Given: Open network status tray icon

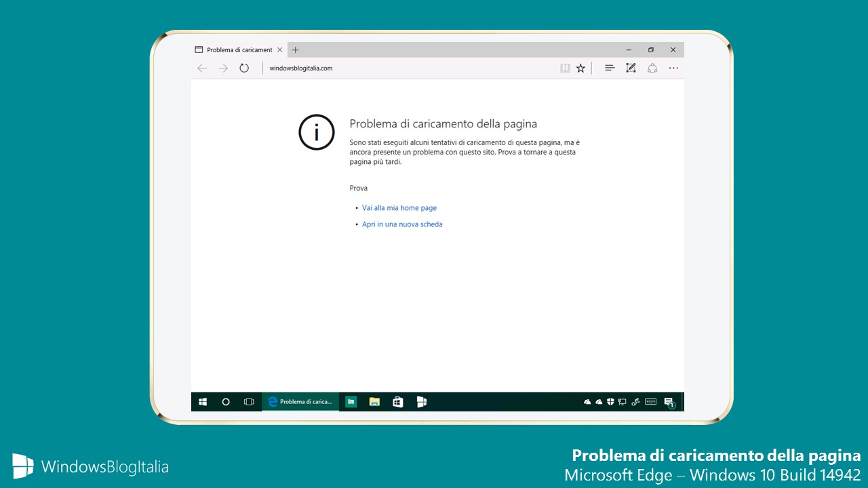Looking at the screenshot, I should [x=622, y=402].
